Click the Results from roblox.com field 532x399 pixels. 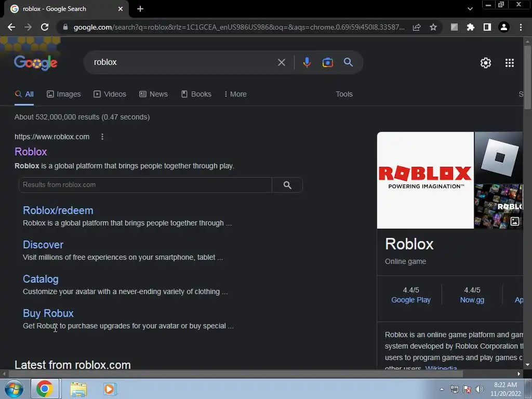(x=145, y=185)
